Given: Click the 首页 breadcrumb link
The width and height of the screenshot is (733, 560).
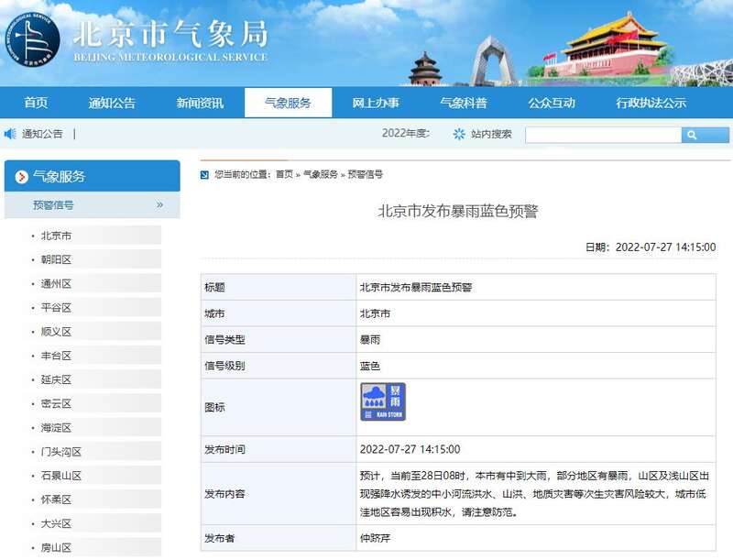Looking at the screenshot, I should (x=284, y=174).
